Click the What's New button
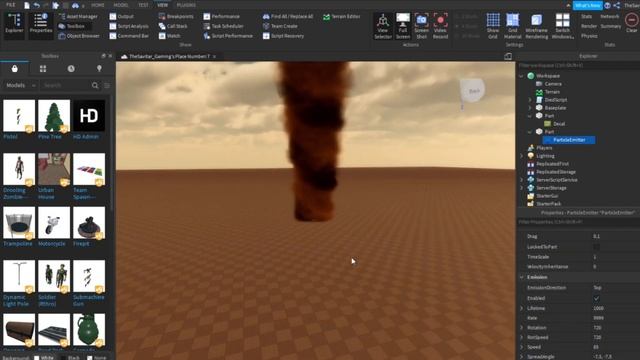The image size is (640, 360). [587, 5]
